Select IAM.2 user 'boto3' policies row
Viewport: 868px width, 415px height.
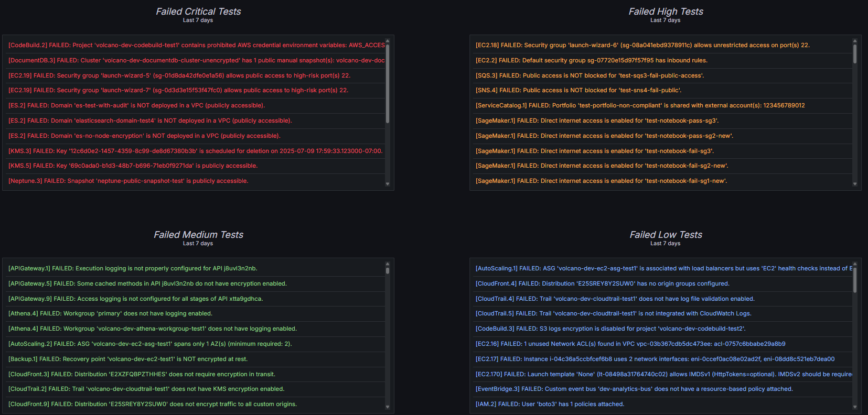[x=661, y=404]
